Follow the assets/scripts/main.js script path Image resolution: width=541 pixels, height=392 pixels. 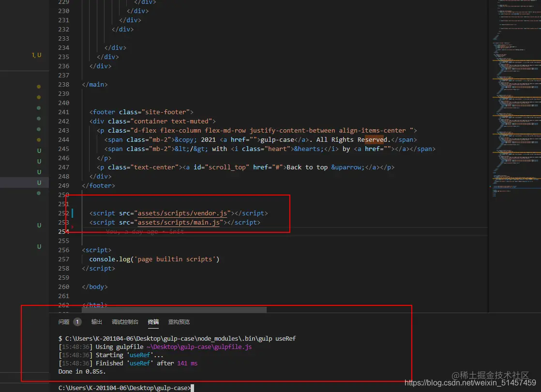pos(179,223)
